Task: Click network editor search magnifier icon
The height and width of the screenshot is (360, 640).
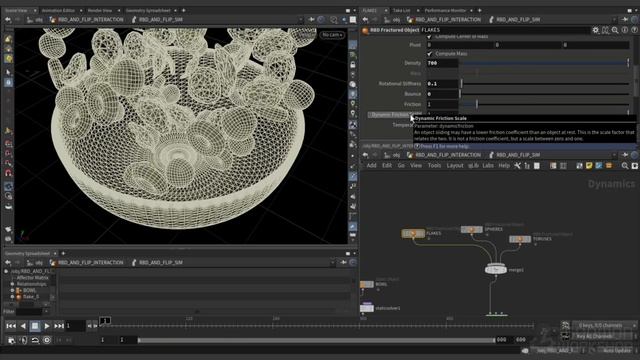Action: click(625, 166)
